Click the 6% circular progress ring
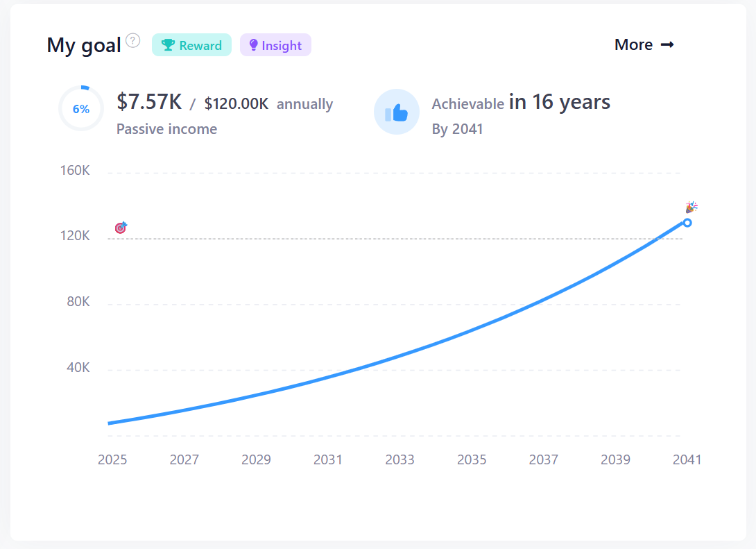This screenshot has width=756, height=549. [81, 109]
